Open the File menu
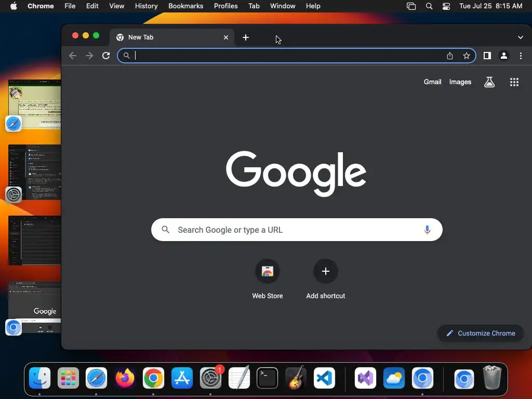 [70, 6]
